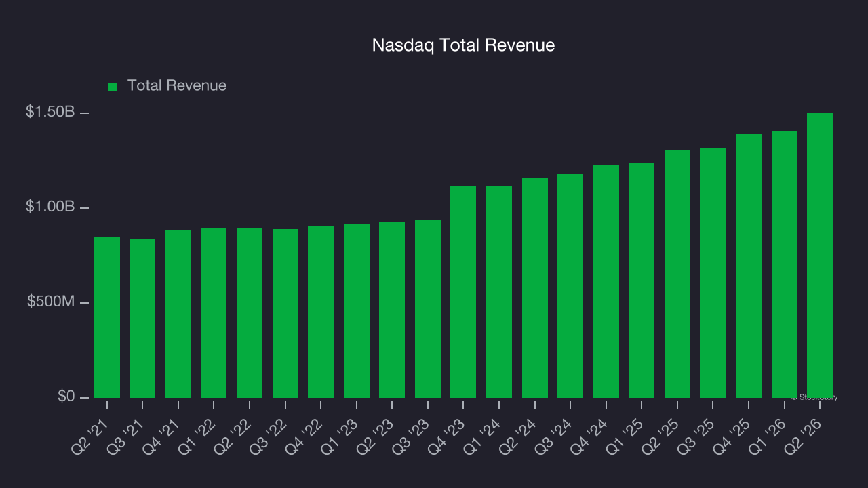
Task: Click the Q4 '24 revenue bar
Action: click(606, 281)
